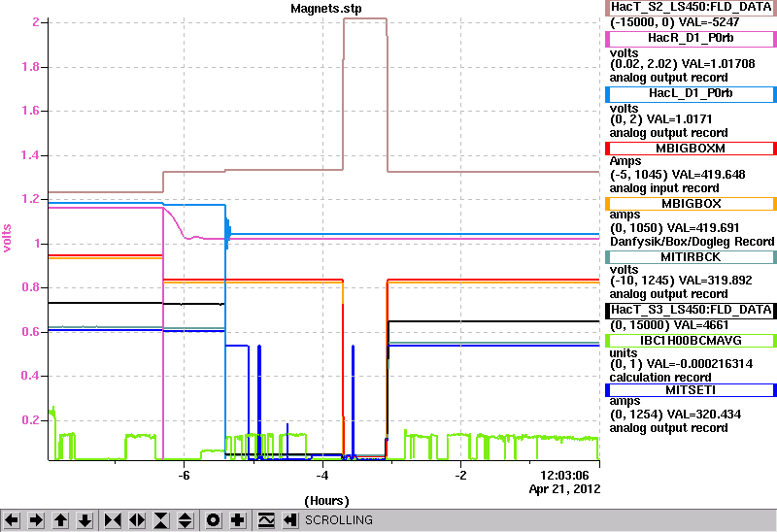The height and width of the screenshot is (532, 777).
Task: Click the SCROLLING status label
Action: 339,520
